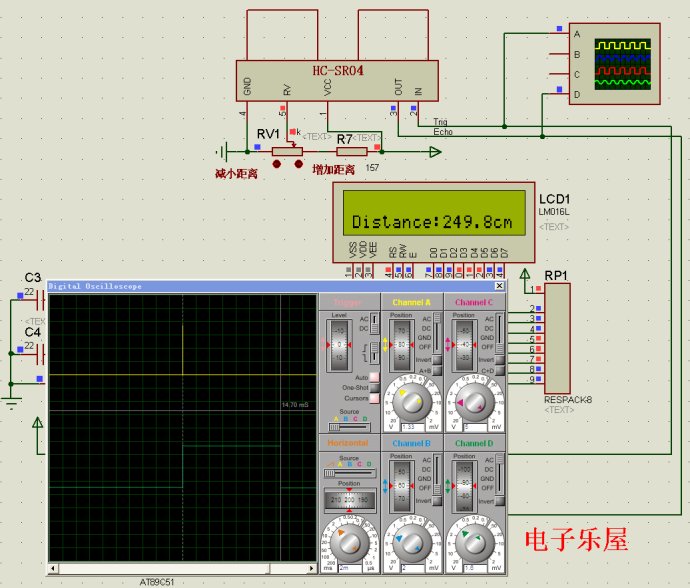Toggle the Cursors button
The height and width of the screenshot is (588, 690).
[374, 398]
